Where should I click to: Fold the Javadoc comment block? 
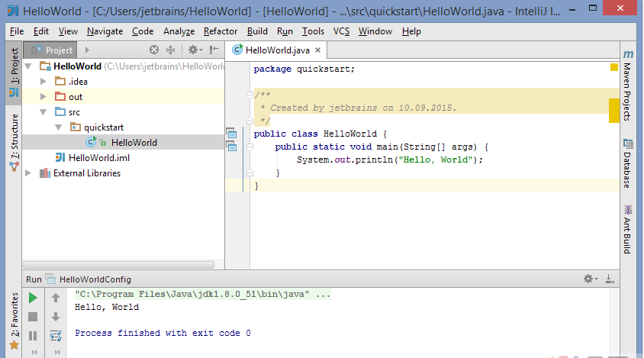250,95
